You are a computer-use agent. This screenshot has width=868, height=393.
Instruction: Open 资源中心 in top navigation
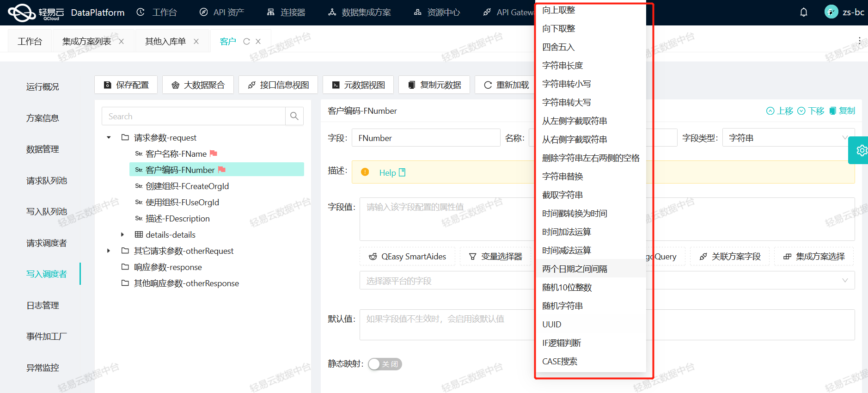[437, 12]
